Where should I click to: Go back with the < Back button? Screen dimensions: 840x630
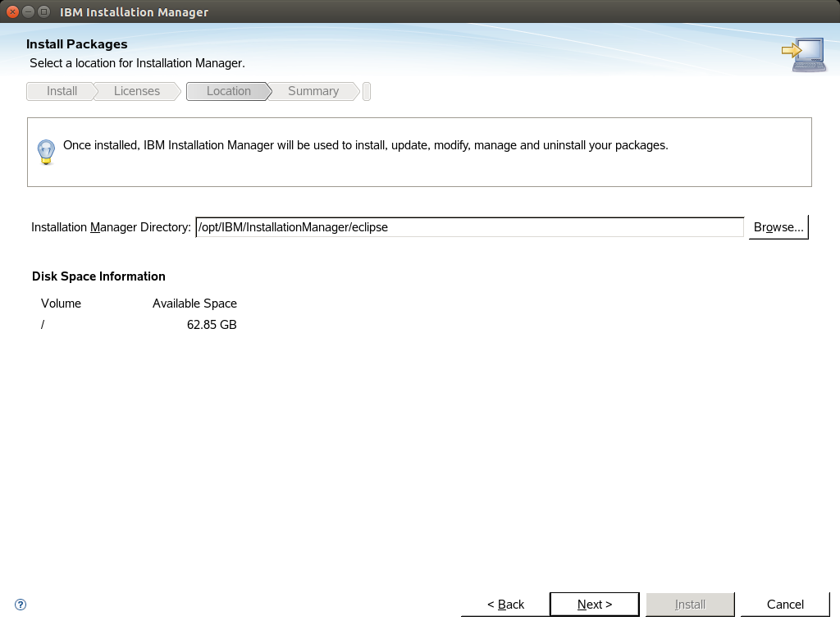click(x=505, y=605)
